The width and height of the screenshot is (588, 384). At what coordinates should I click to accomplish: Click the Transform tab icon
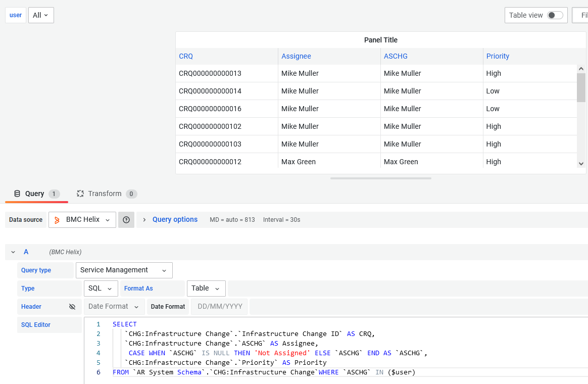pyautogui.click(x=80, y=194)
